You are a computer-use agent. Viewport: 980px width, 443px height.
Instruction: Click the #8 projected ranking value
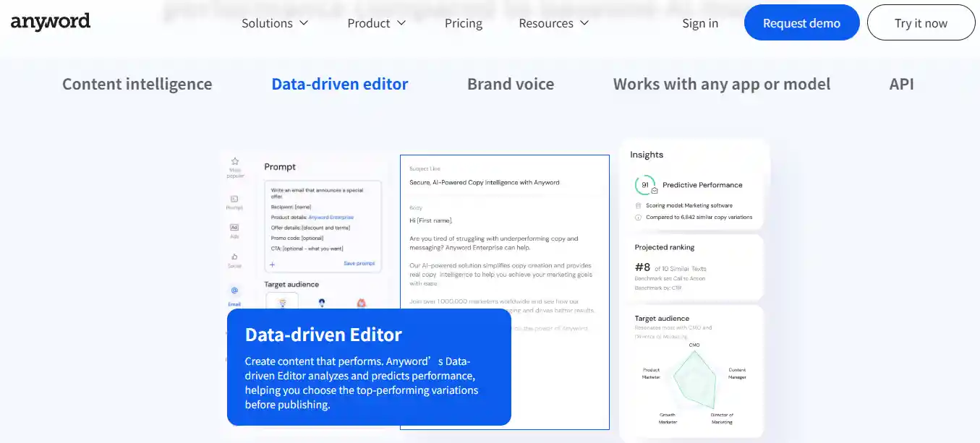coord(643,267)
